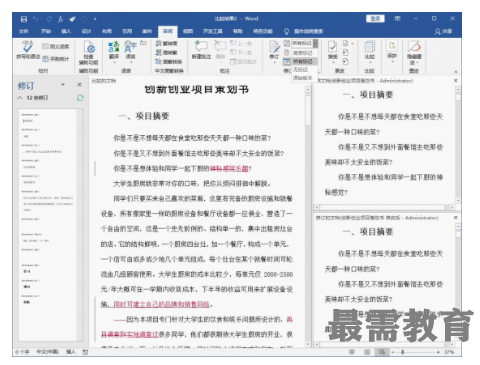
Task: Go to 上一条 previous comment
Action: click(x=241, y=43)
